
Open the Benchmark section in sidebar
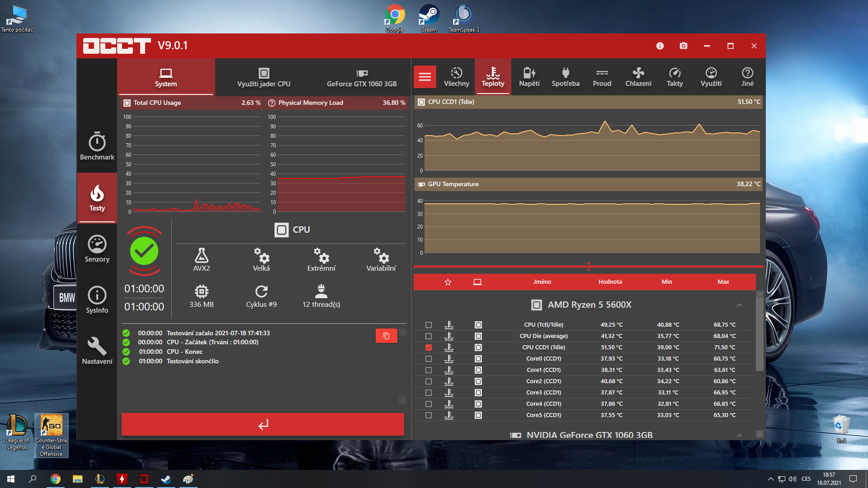(x=97, y=146)
